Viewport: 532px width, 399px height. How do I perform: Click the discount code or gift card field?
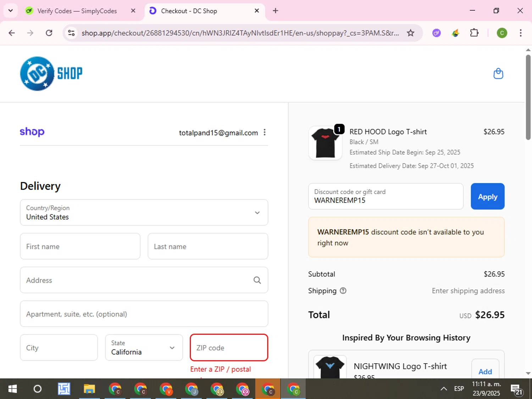tap(386, 196)
